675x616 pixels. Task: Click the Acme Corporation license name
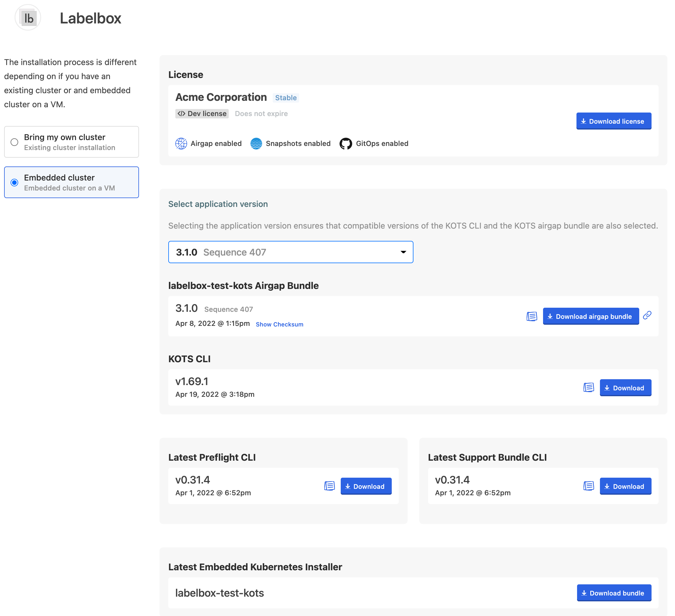point(221,97)
